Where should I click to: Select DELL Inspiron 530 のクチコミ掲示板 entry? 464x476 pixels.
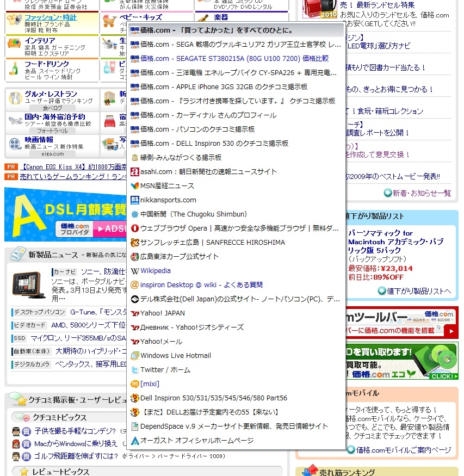pyautogui.click(x=236, y=143)
